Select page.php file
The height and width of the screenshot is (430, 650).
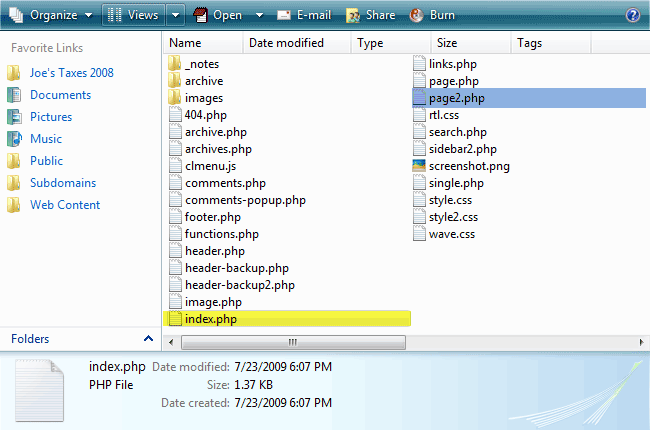[446, 81]
